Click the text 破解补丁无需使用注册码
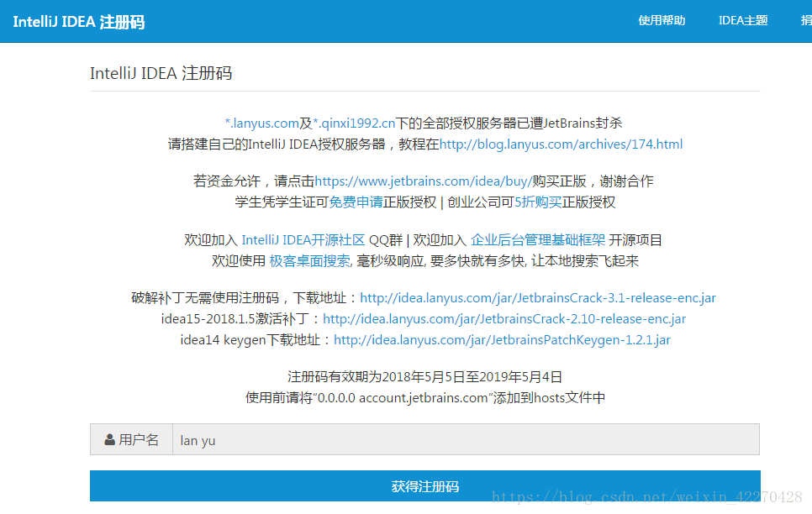This screenshot has width=812, height=514. [205, 298]
